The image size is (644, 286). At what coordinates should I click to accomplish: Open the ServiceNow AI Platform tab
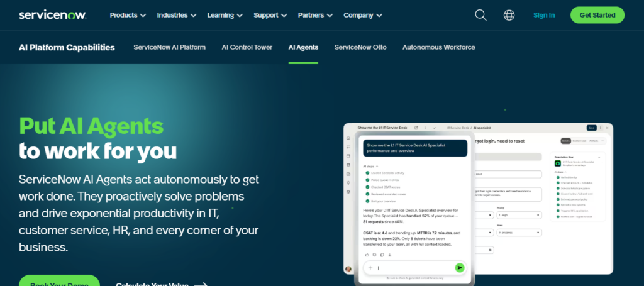169,47
